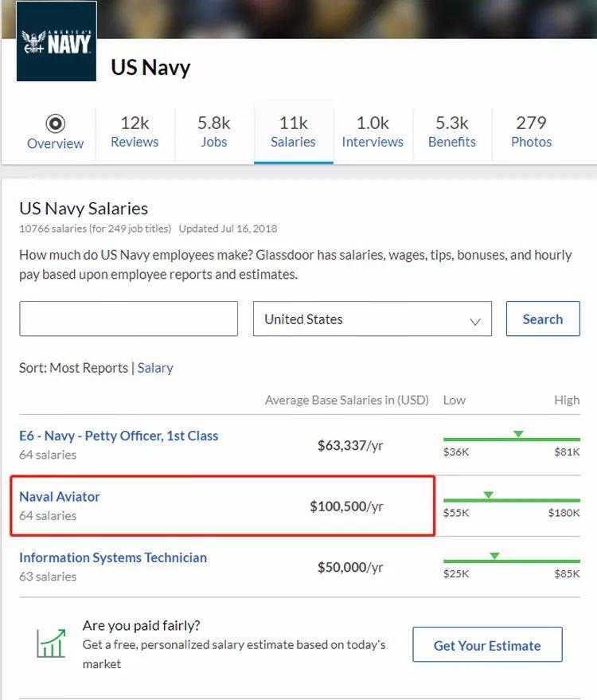This screenshot has height=700, width=597.
Task: Click the job title search field
Action: 128,319
